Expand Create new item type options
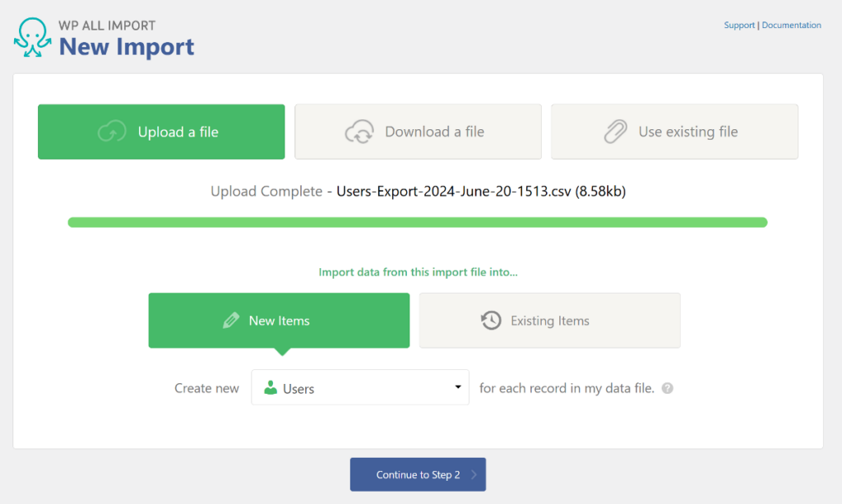 (x=359, y=387)
